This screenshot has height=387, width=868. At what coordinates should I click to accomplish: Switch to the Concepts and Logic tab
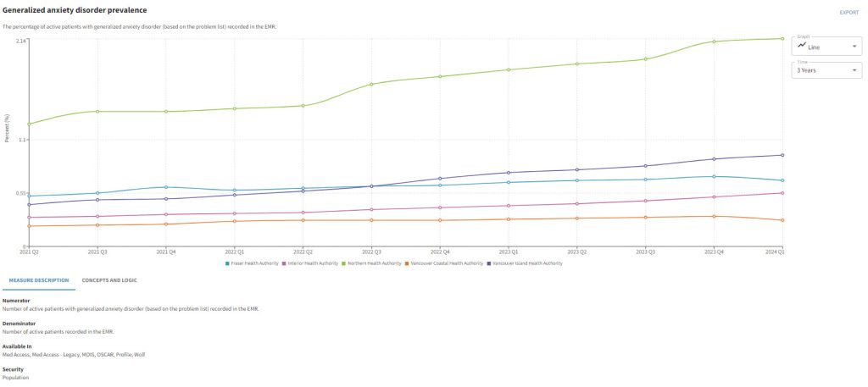[x=109, y=279]
